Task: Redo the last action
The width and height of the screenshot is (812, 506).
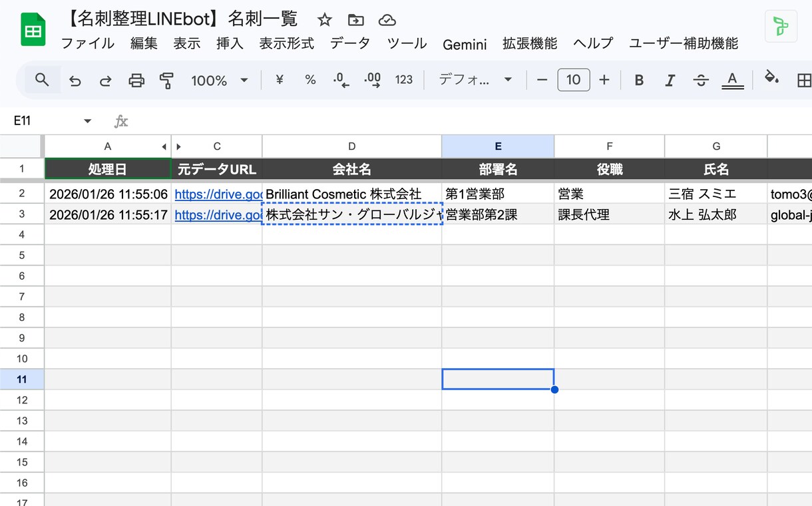Action: coord(105,81)
